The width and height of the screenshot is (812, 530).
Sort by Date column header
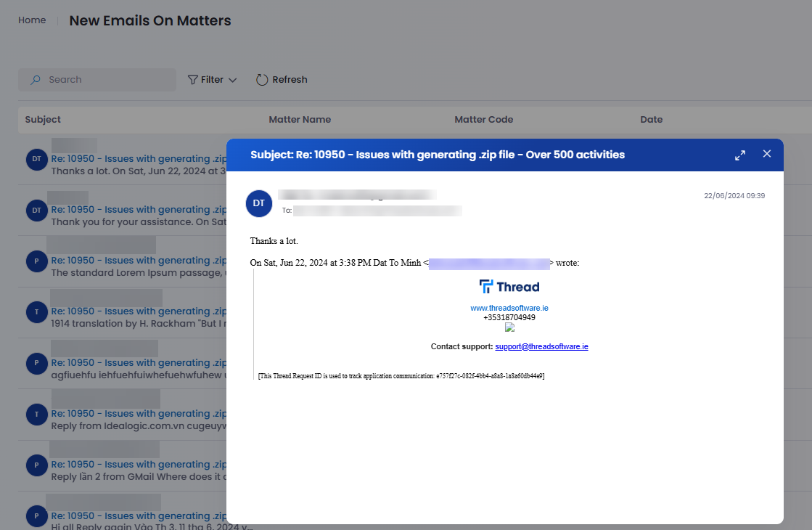tap(651, 119)
